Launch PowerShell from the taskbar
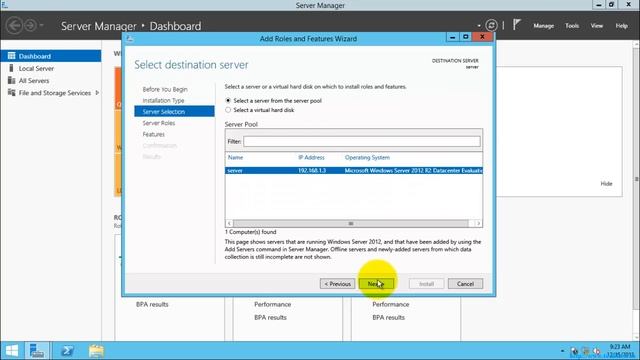Viewport: 640px width, 360px height. [67, 351]
